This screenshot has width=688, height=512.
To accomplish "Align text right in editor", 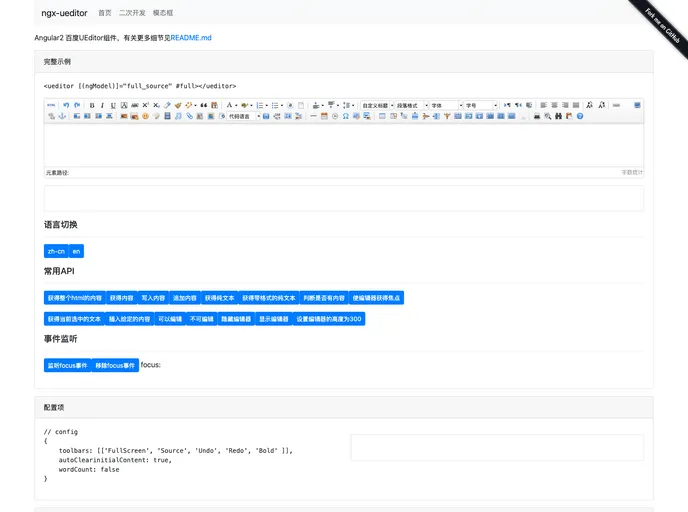I will click(x=565, y=105).
